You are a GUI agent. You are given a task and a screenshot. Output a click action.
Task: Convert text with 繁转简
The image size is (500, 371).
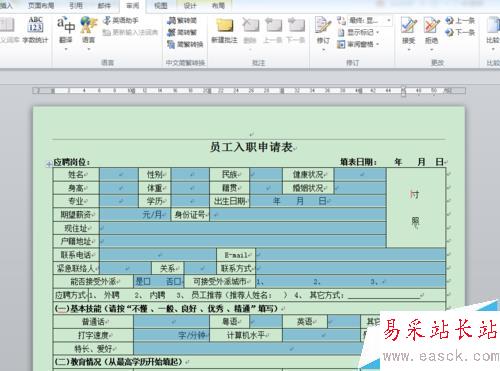182,21
